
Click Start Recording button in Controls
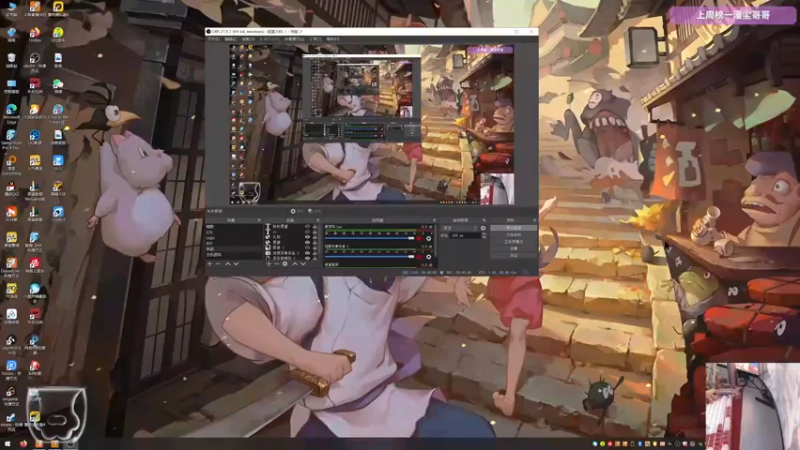(514, 235)
